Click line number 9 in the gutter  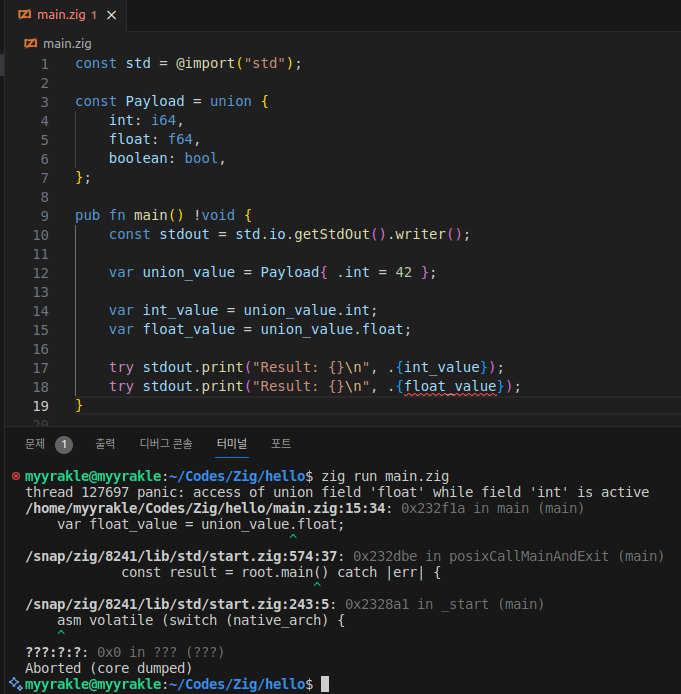tap(44, 215)
